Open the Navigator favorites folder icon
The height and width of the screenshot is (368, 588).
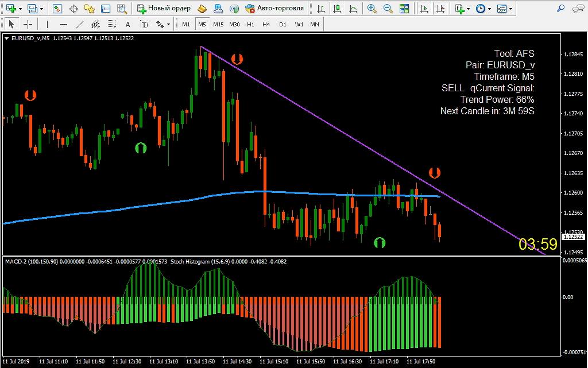[90, 9]
